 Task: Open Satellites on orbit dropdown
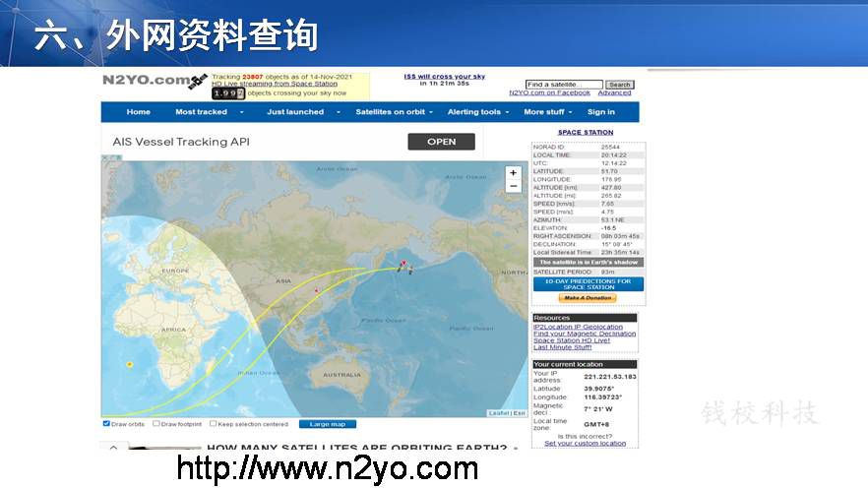[x=393, y=112]
